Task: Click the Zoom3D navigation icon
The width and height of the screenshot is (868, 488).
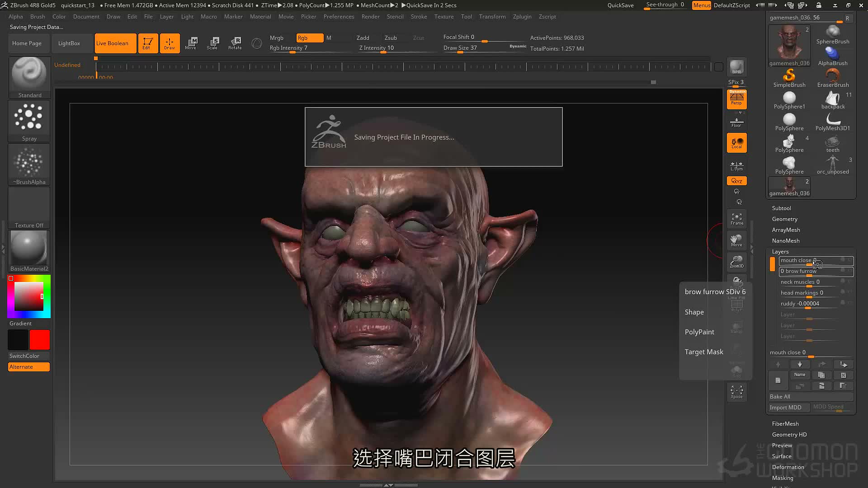Action: coord(736,262)
